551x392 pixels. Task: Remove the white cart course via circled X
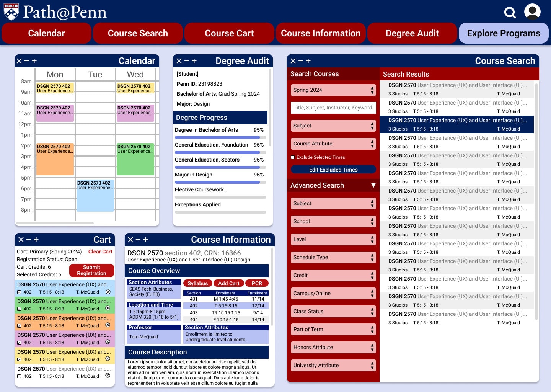point(108,376)
